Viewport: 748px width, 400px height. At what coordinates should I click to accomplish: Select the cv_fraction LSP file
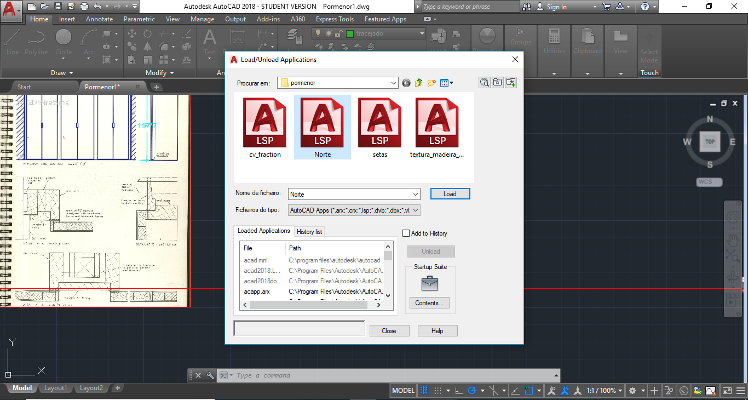[265, 128]
